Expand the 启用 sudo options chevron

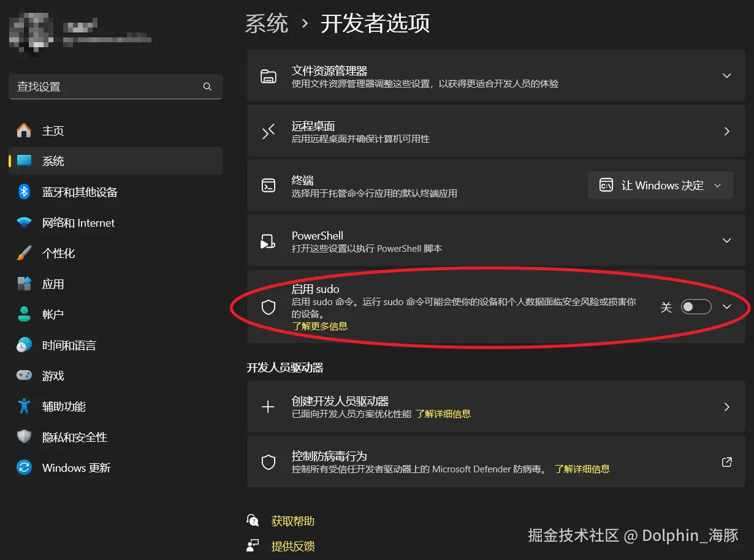tap(727, 306)
